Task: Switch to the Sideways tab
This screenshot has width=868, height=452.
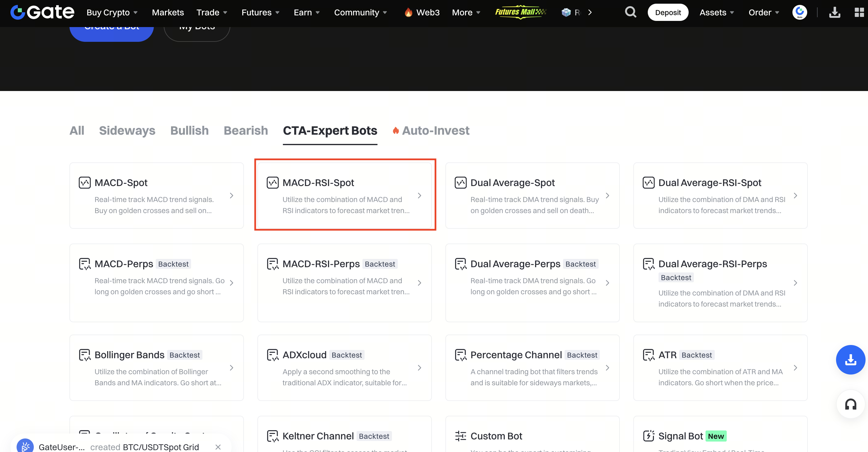Action: 127,131
